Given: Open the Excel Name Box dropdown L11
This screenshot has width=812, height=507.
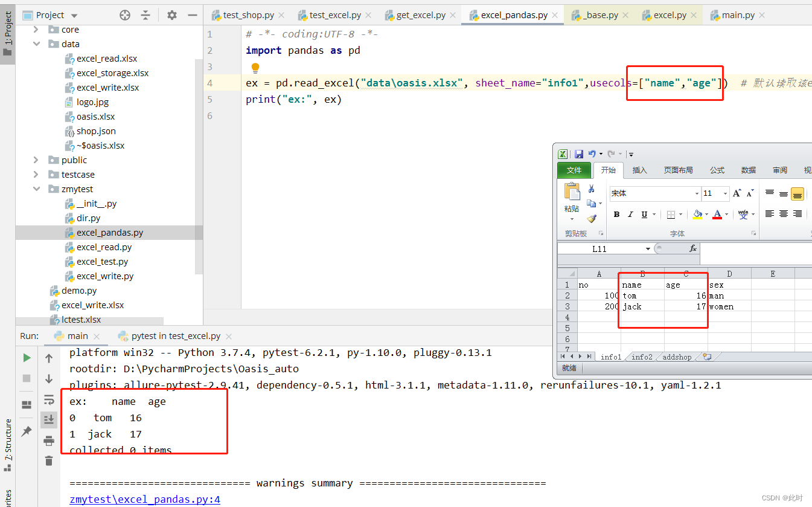Looking at the screenshot, I should point(648,248).
